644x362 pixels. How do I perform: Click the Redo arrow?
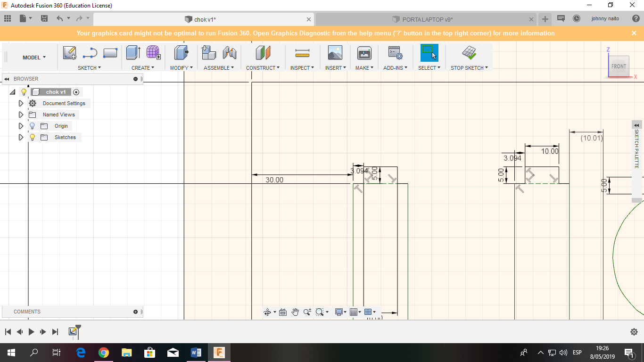click(79, 18)
